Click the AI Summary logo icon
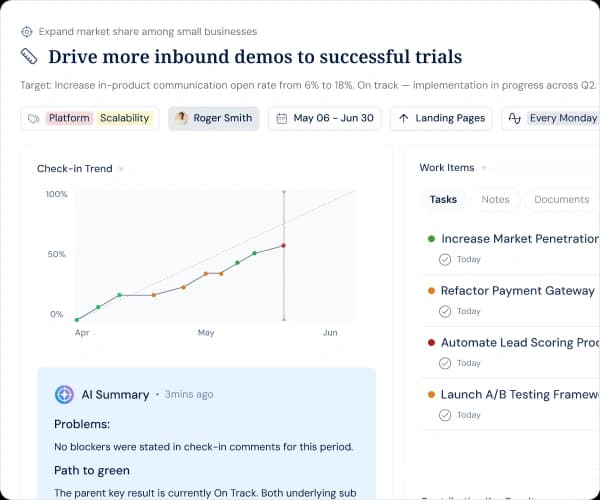Image resolution: width=600 pixels, height=500 pixels. (64, 394)
